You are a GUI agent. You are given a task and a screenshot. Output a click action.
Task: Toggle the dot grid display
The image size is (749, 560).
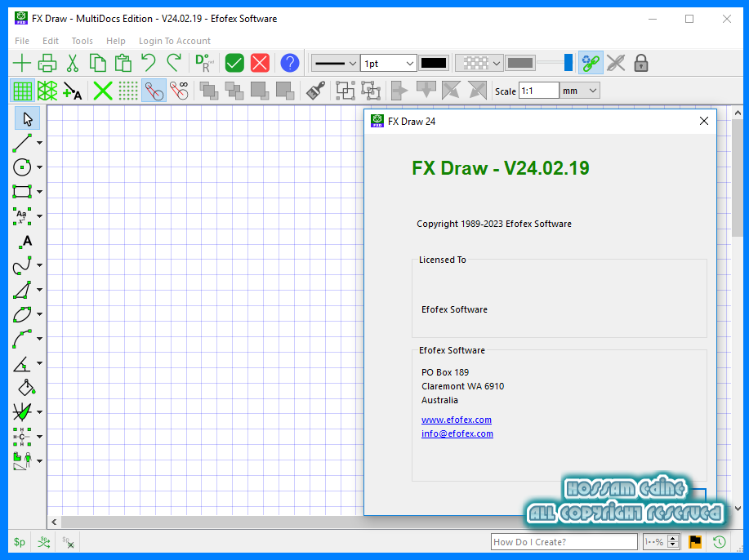click(x=128, y=91)
